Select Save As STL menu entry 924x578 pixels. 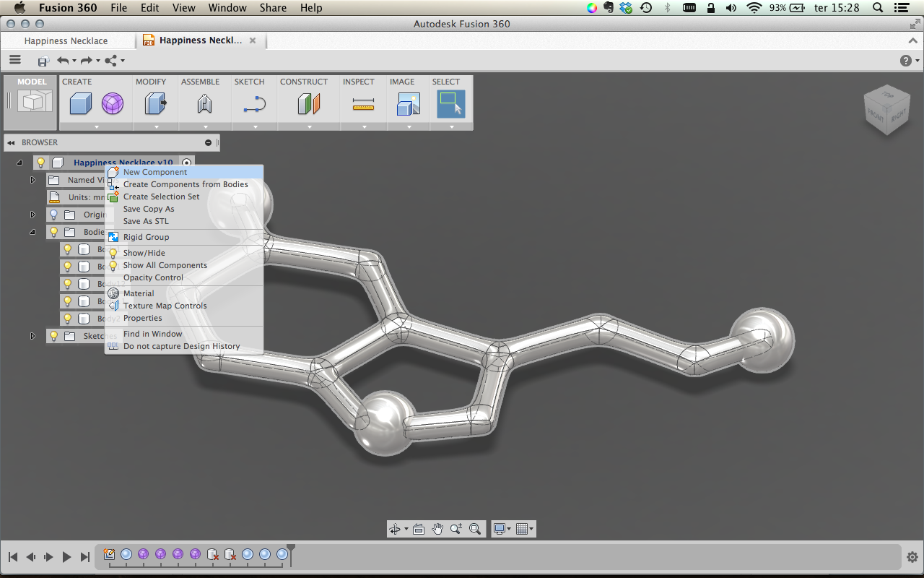click(184, 221)
